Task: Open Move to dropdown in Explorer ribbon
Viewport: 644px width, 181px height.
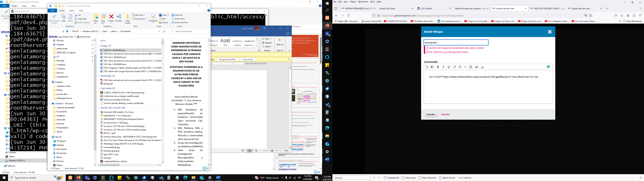Action: (96, 19)
